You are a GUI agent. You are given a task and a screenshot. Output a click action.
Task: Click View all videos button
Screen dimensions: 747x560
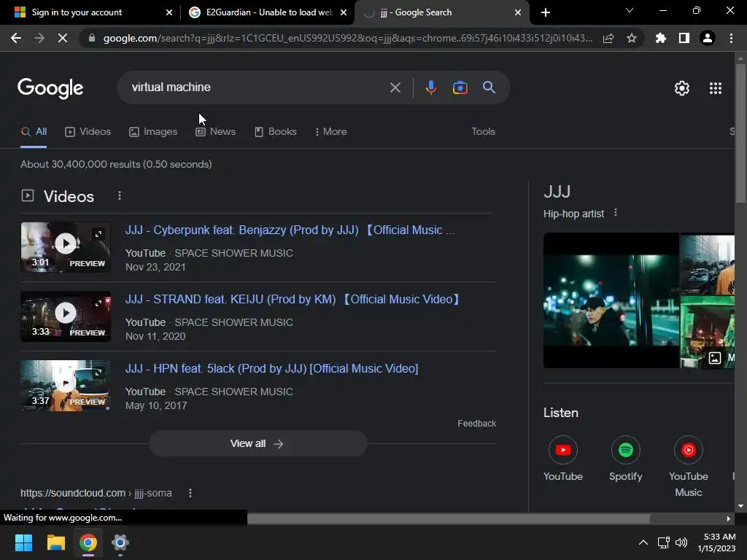click(258, 444)
